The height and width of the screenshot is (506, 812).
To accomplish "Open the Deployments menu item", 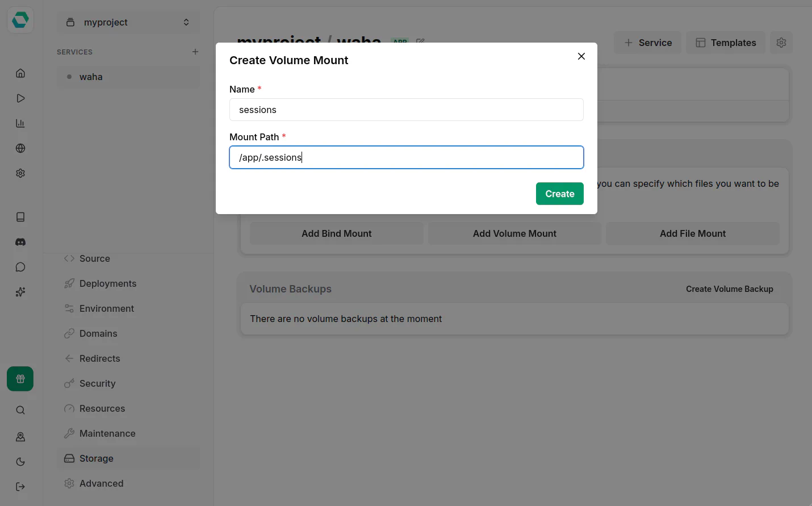I will click(x=108, y=283).
